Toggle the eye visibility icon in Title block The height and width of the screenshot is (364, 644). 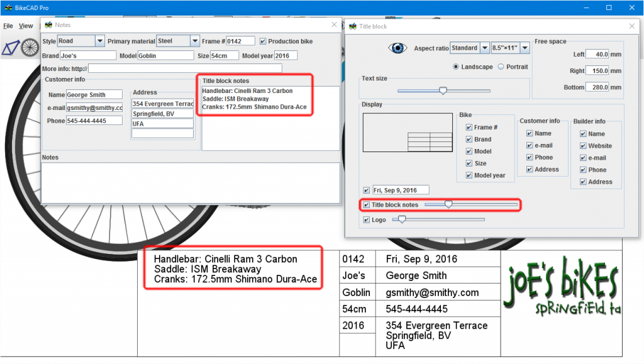397,48
